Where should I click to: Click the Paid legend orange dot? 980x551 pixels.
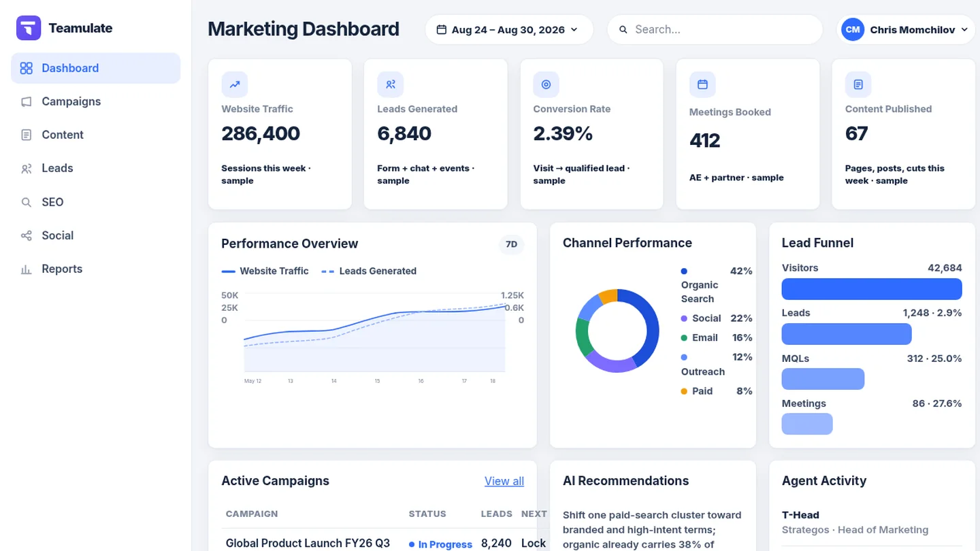pos(684,391)
